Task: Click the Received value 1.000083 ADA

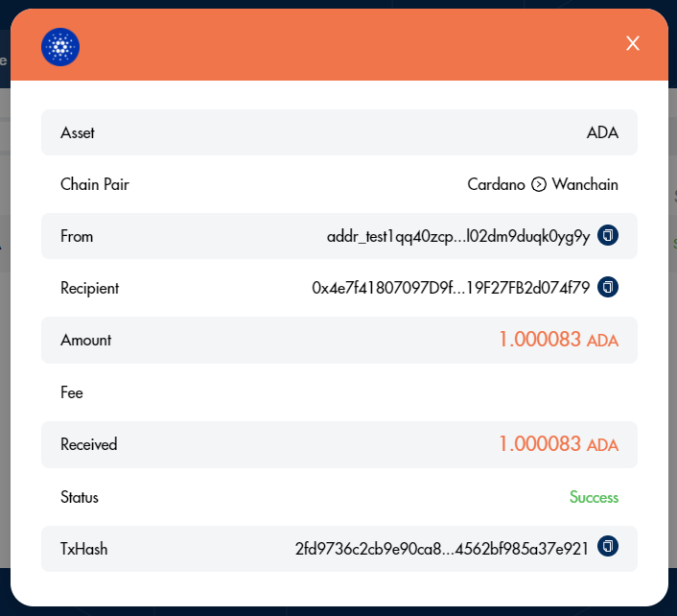Action: click(x=559, y=444)
